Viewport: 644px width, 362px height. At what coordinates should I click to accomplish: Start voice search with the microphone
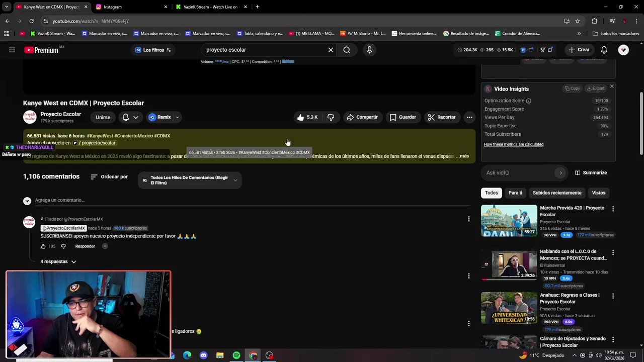[369, 50]
